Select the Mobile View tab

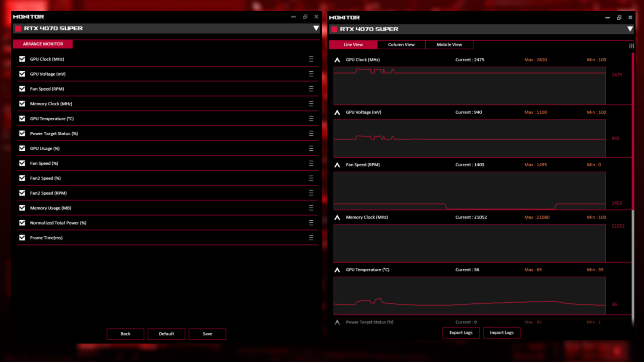[449, 45]
